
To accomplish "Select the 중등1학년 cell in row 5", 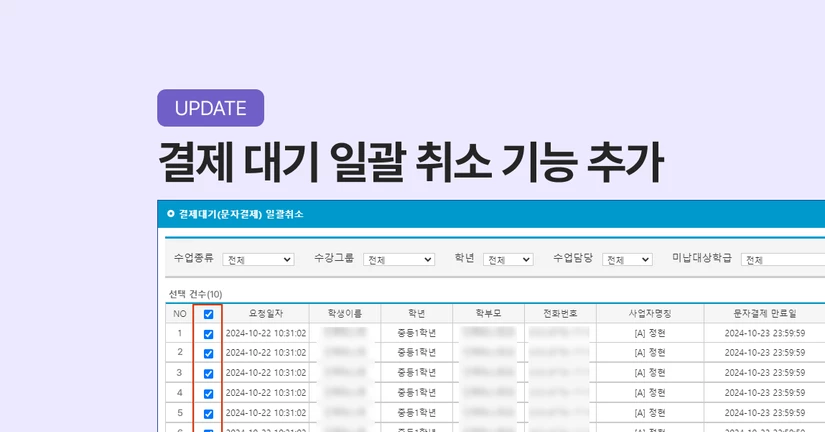I will 416,413.
